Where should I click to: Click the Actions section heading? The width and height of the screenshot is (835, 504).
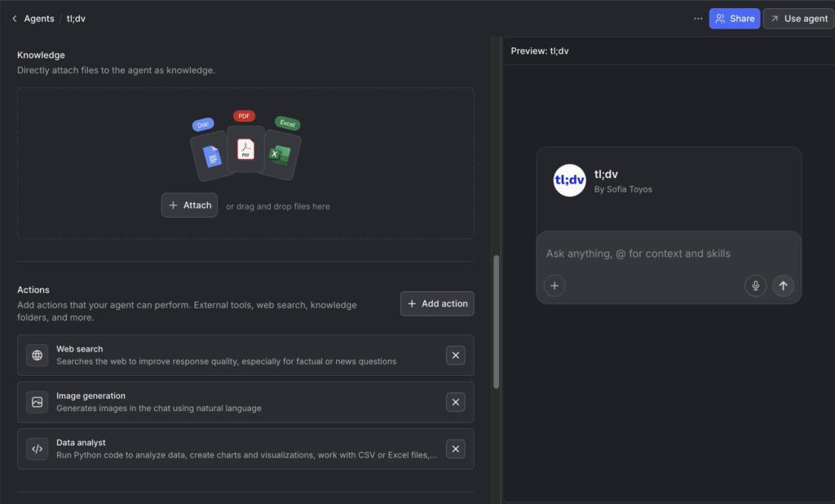(33, 290)
